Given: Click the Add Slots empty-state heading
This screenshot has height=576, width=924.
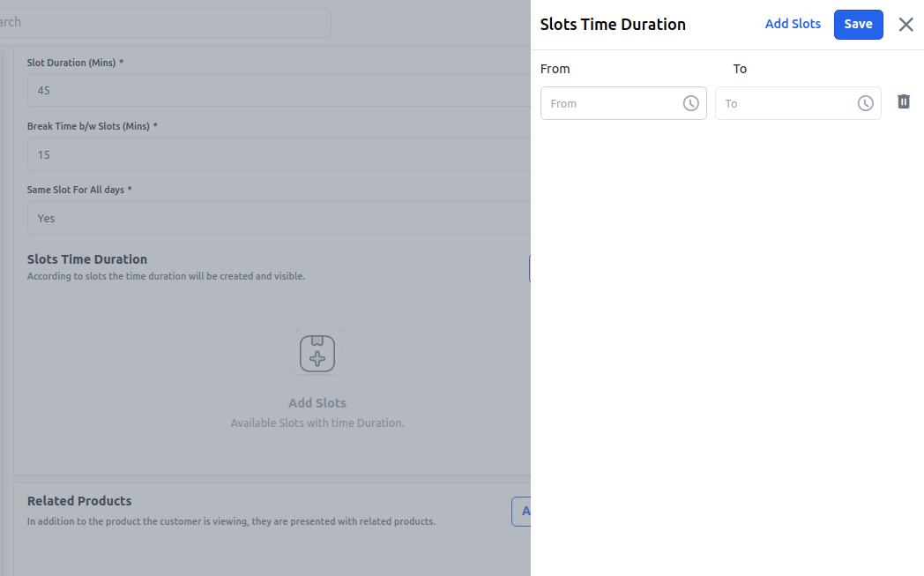Looking at the screenshot, I should [x=317, y=403].
